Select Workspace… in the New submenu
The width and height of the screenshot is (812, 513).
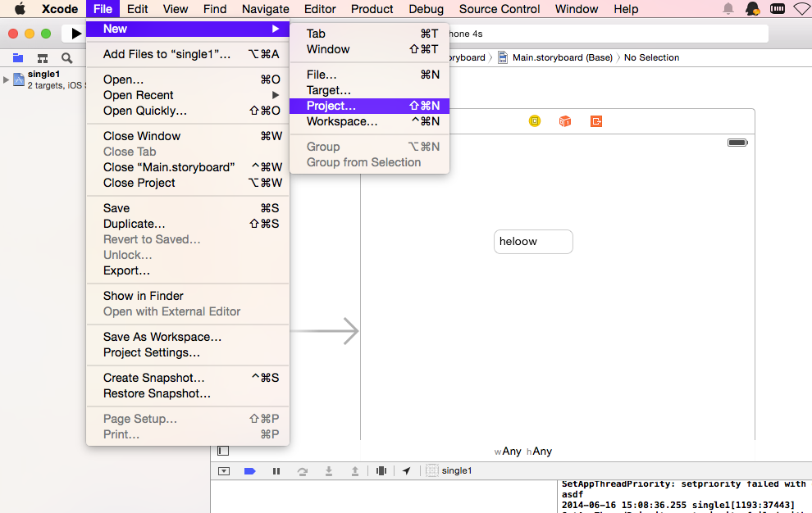(x=369, y=121)
